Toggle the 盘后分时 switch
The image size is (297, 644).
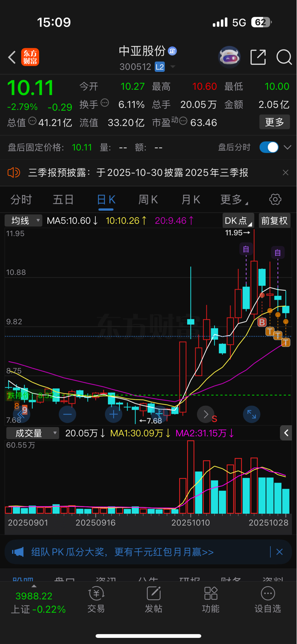tap(269, 147)
